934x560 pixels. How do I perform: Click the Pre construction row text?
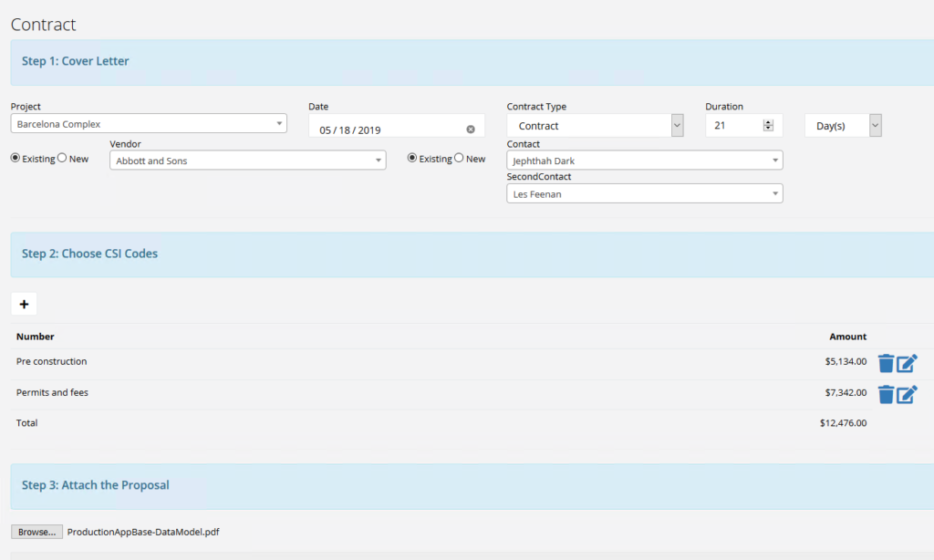pyautogui.click(x=51, y=361)
